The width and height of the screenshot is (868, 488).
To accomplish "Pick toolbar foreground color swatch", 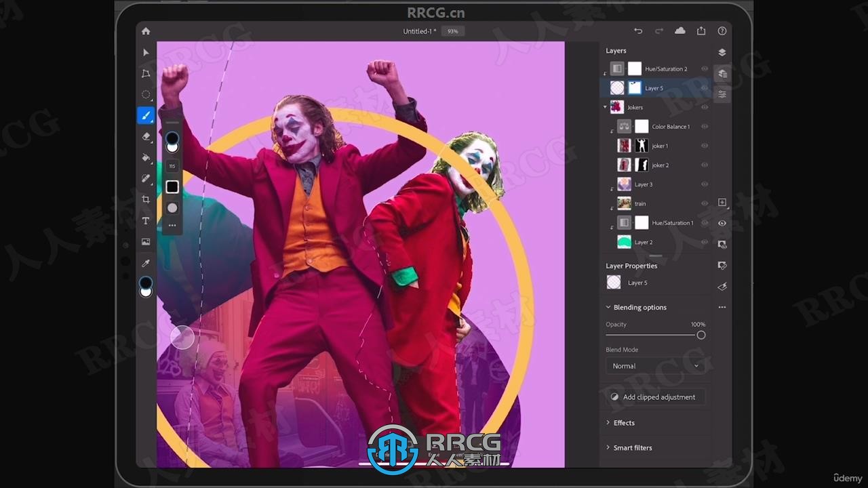I will tap(146, 283).
